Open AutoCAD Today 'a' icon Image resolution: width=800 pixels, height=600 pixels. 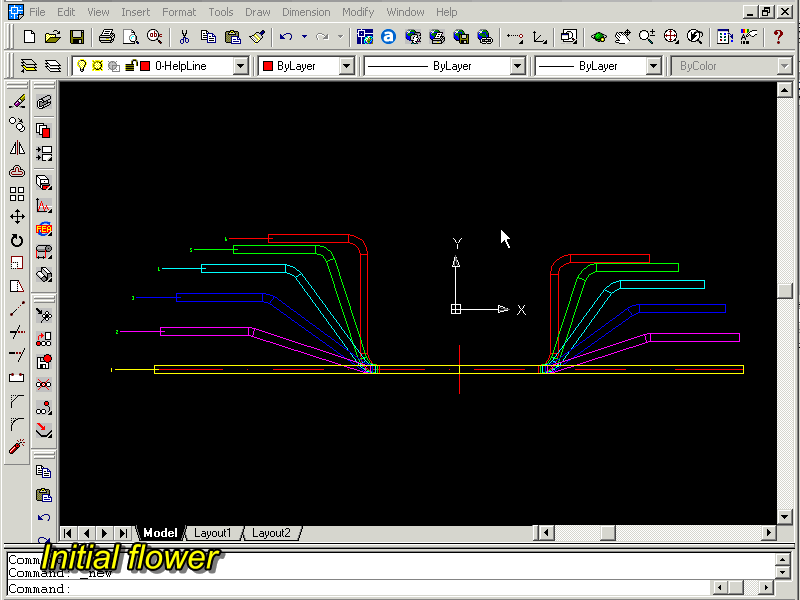tap(388, 37)
